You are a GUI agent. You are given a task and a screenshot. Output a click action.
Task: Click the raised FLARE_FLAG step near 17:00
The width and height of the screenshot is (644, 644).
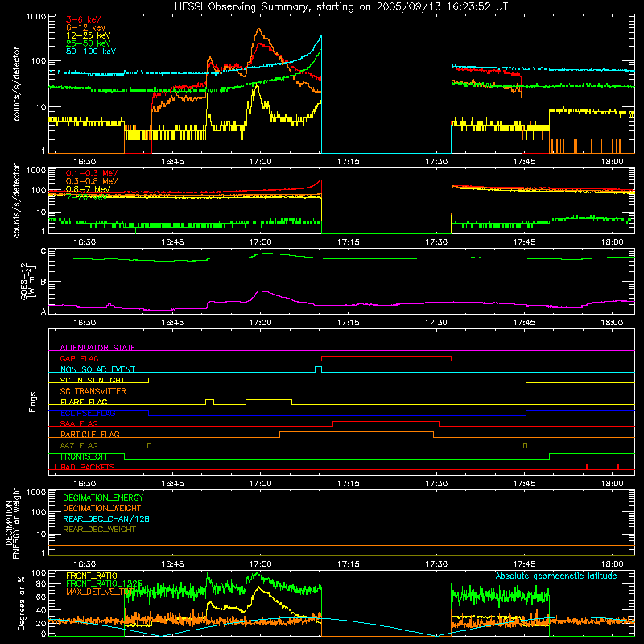[x=269, y=399]
